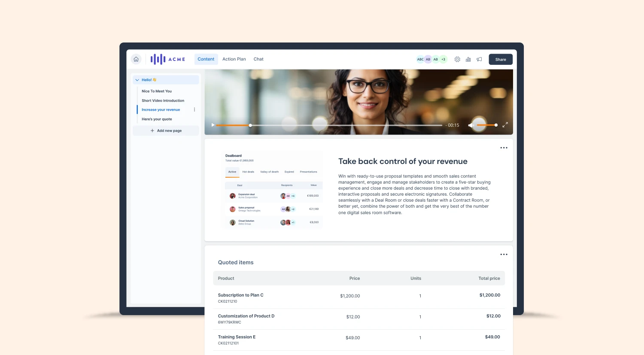Switch to the Action Plan tab
Viewport: 644px width, 355px height.
pyautogui.click(x=234, y=59)
